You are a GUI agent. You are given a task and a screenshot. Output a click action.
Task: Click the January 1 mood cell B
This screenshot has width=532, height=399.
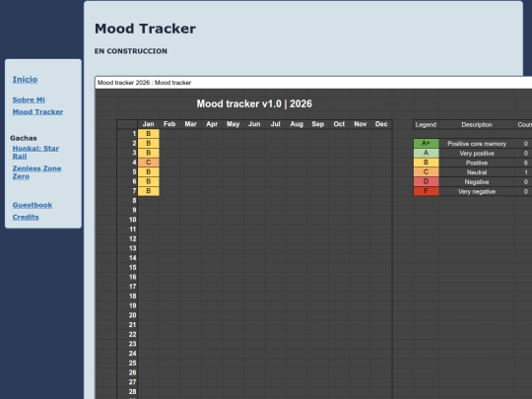point(148,134)
